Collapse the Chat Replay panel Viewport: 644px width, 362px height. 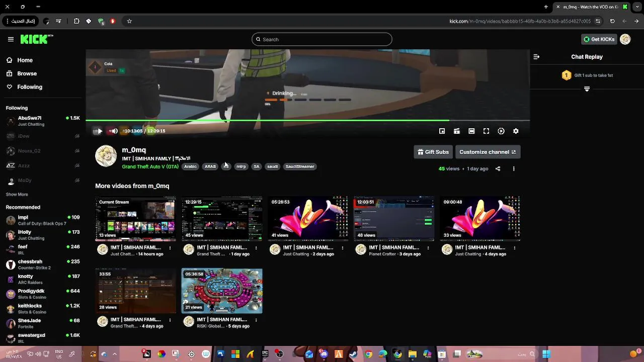coord(536,57)
